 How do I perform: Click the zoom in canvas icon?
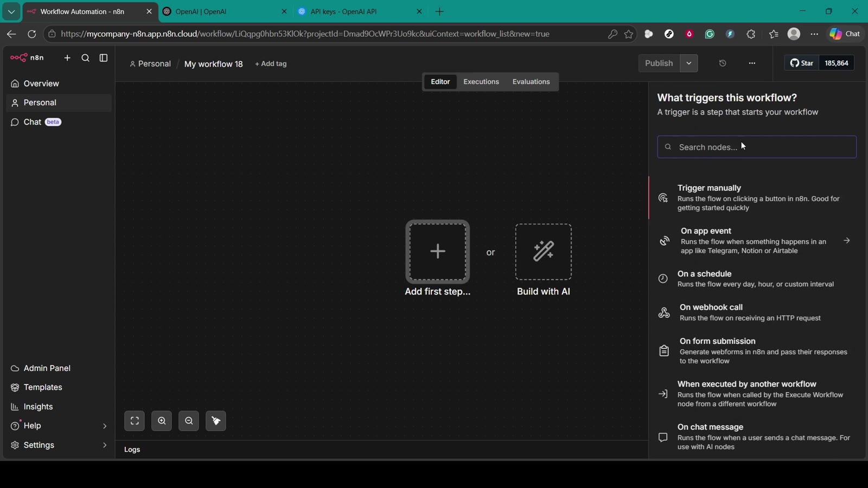coord(162,421)
